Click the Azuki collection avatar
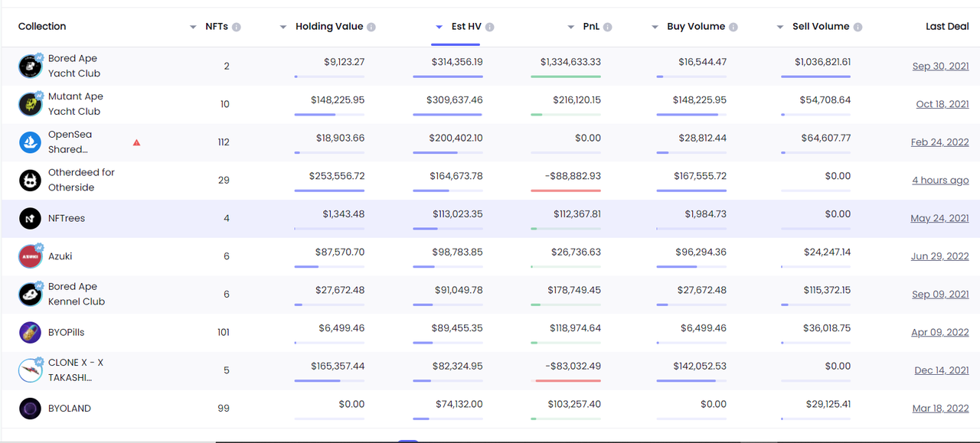 (x=31, y=256)
